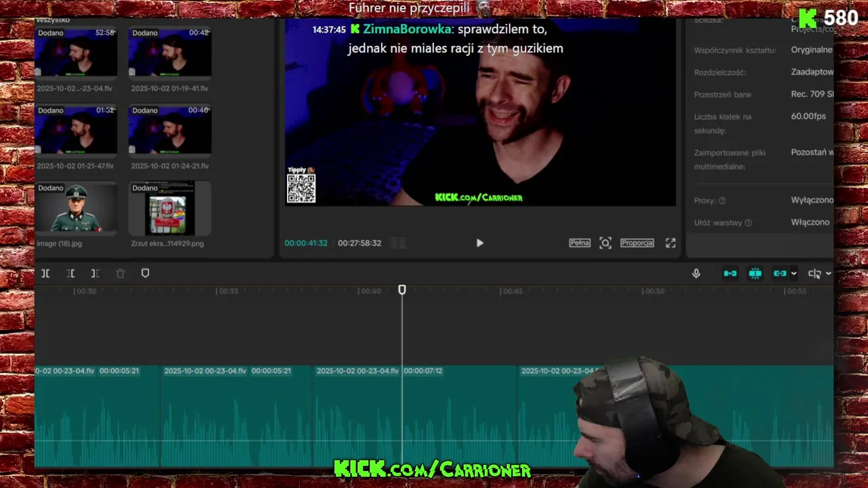Start voice recording with microphone icon
The height and width of the screenshot is (488, 868).
tap(696, 273)
